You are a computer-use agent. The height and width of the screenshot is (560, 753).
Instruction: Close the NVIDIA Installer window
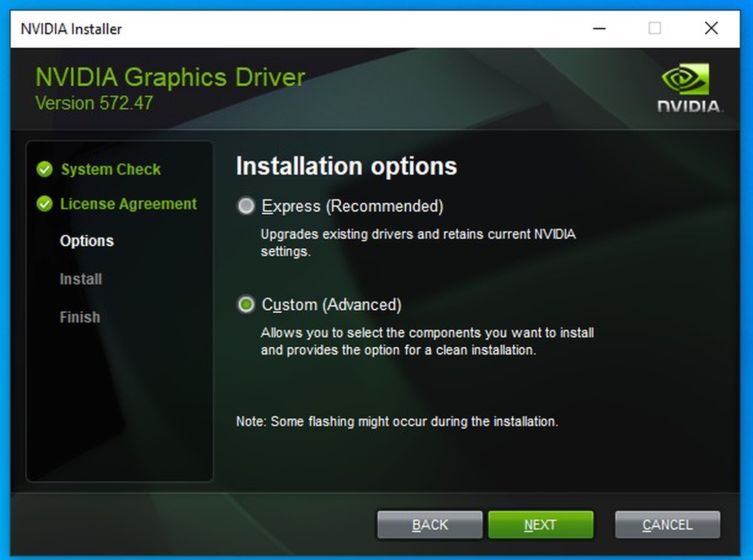(x=711, y=28)
